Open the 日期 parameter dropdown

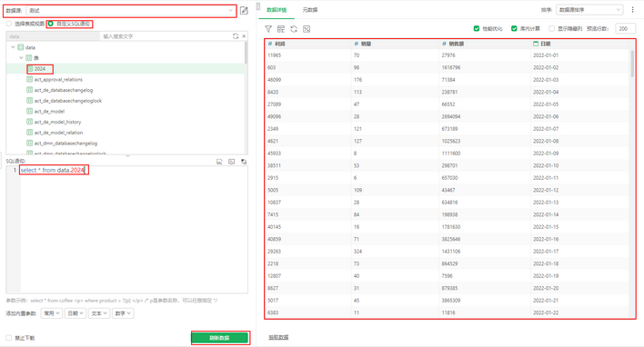(75, 313)
